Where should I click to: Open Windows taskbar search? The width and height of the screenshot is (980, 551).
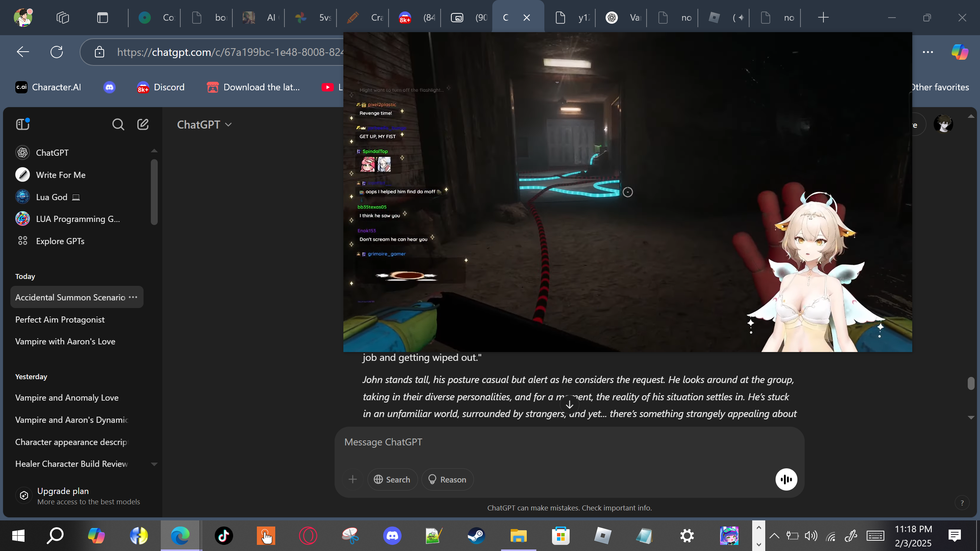click(55, 536)
